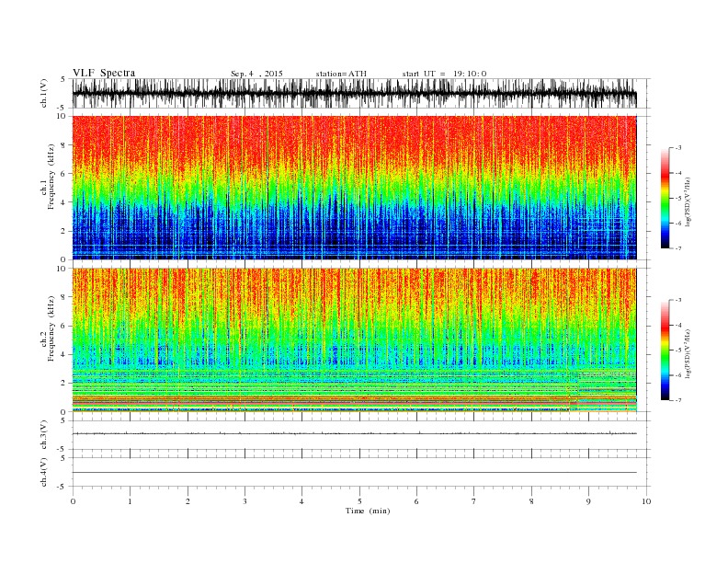This screenshot has height=563, width=728.
Task: Click the flat ch.4 voltage trace panel
Action: click(361, 472)
